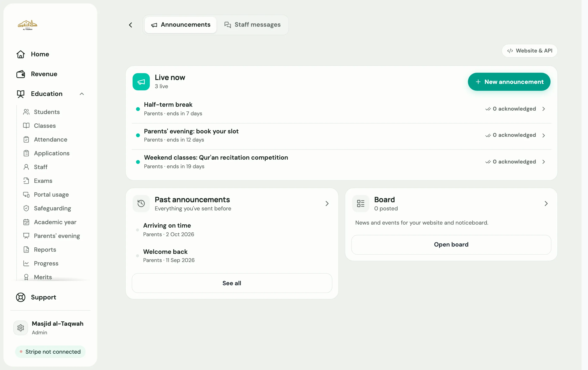Open Qur'an recitation competition announcement
588x370 pixels.
click(x=341, y=162)
